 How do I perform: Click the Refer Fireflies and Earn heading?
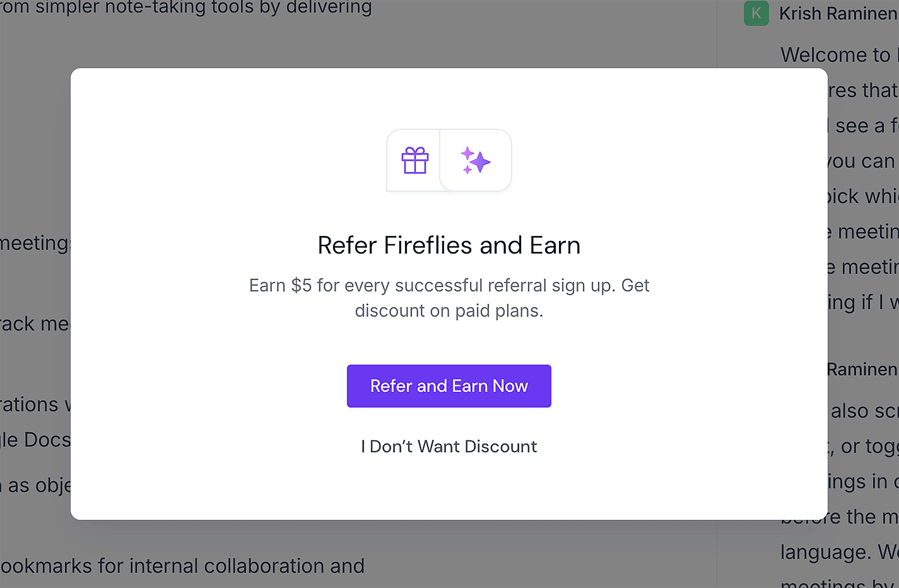click(449, 246)
